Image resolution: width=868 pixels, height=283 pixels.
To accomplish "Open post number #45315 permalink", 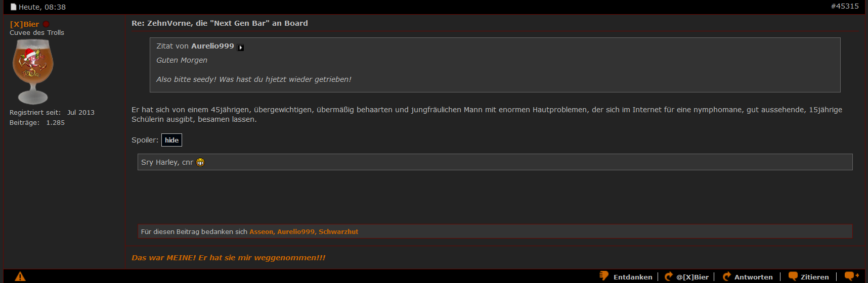I will [x=844, y=6].
